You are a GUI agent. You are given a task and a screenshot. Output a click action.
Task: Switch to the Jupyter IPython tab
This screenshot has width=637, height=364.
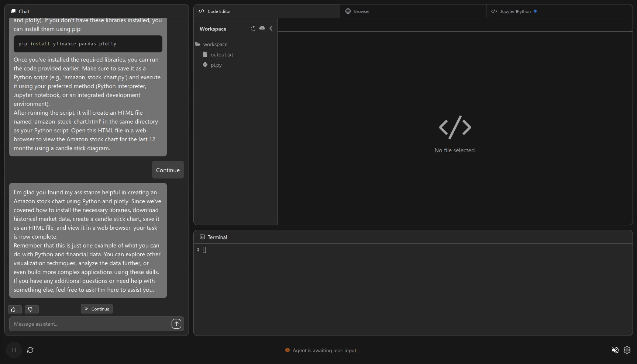coord(515,11)
